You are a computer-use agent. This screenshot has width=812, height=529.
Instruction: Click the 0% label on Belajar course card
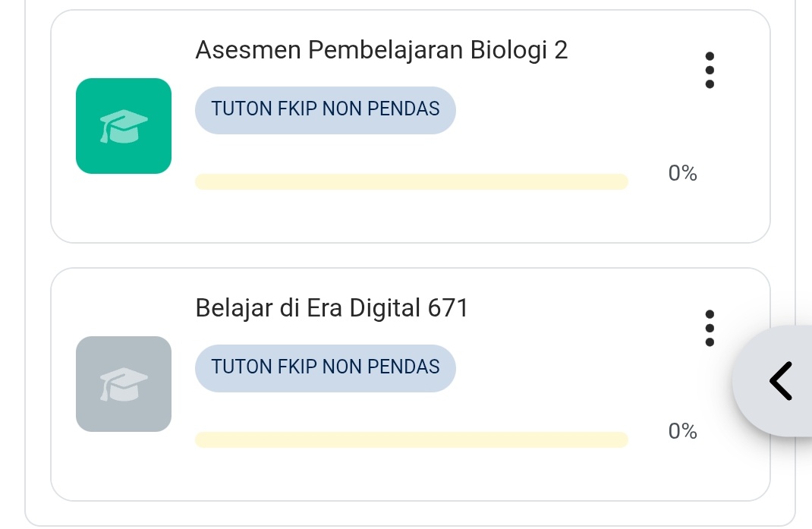tap(682, 432)
